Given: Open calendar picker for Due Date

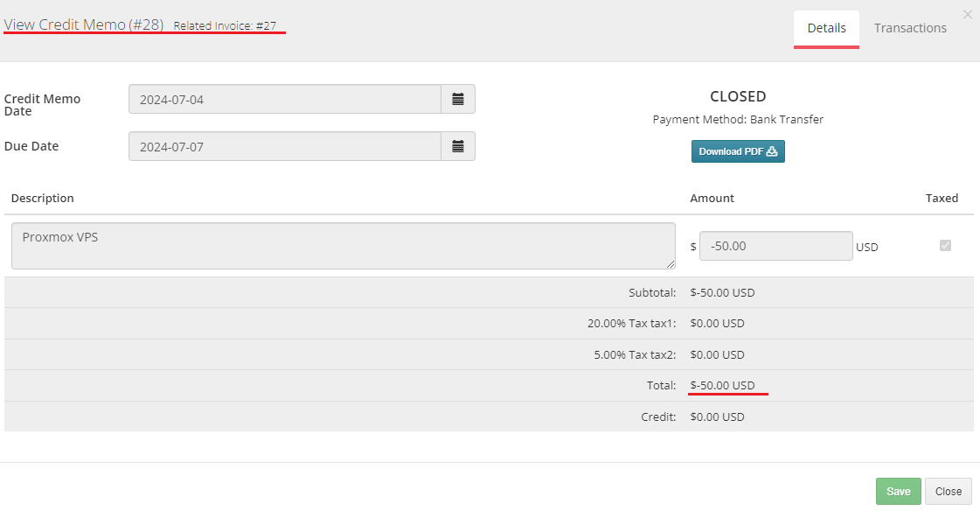Looking at the screenshot, I should pos(457,146).
